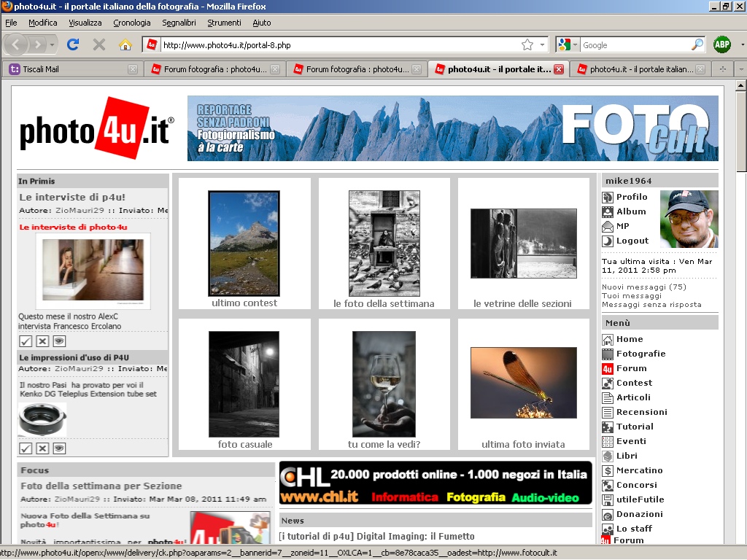The image size is (747, 560).
Task: Open Messaggi senza risposta link
Action: [651, 305]
